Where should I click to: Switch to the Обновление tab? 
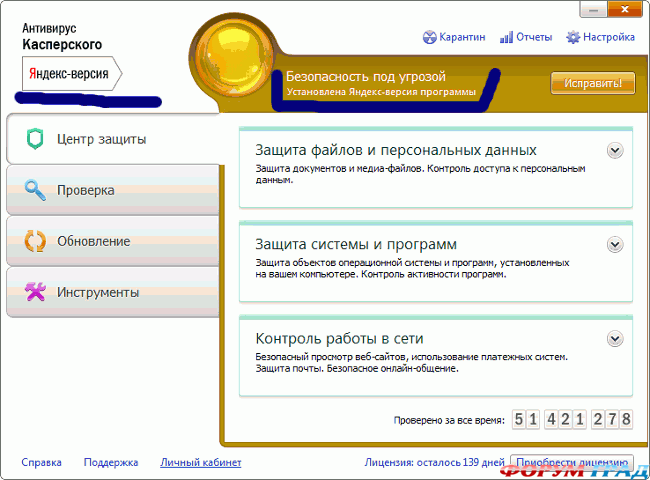[113, 241]
